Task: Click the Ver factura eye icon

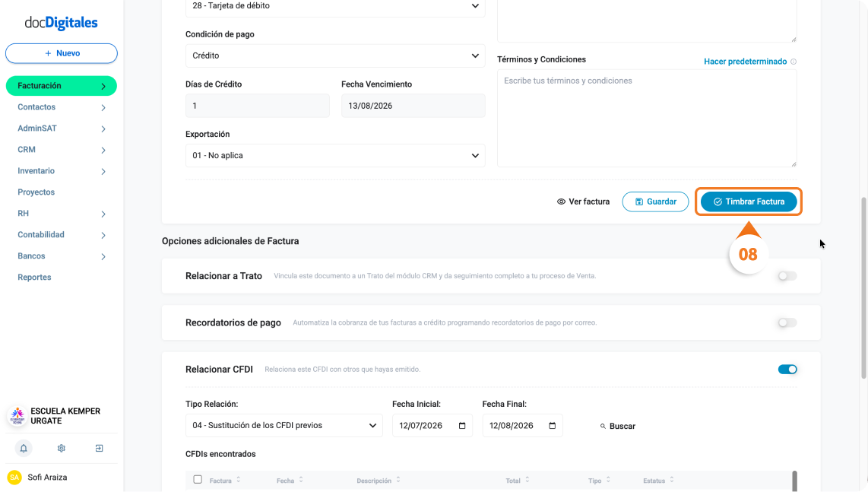Action: (x=561, y=202)
